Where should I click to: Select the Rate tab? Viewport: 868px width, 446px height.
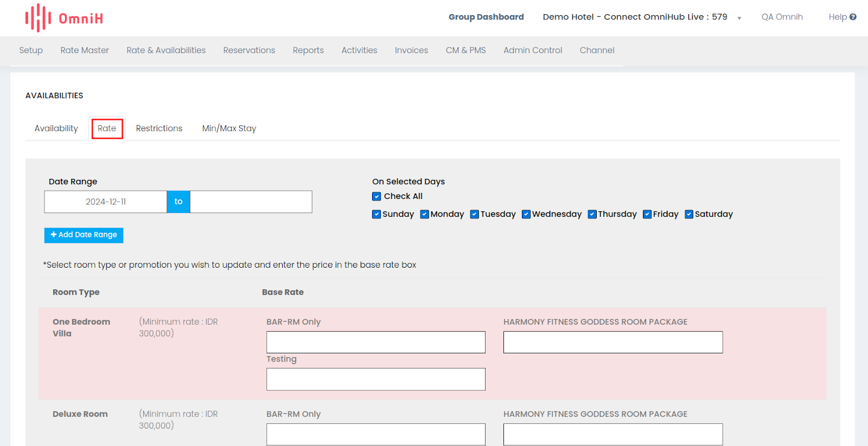pos(107,128)
